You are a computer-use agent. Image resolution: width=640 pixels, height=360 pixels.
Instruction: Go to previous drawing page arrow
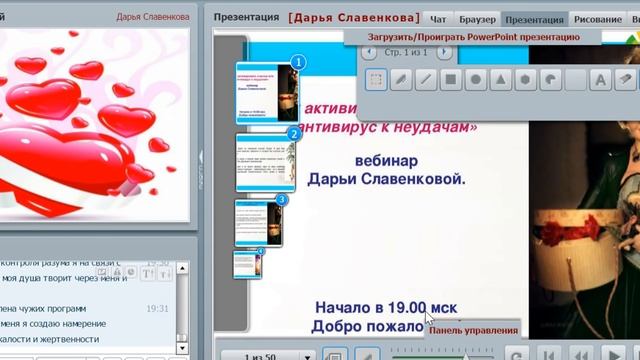tap(369, 52)
